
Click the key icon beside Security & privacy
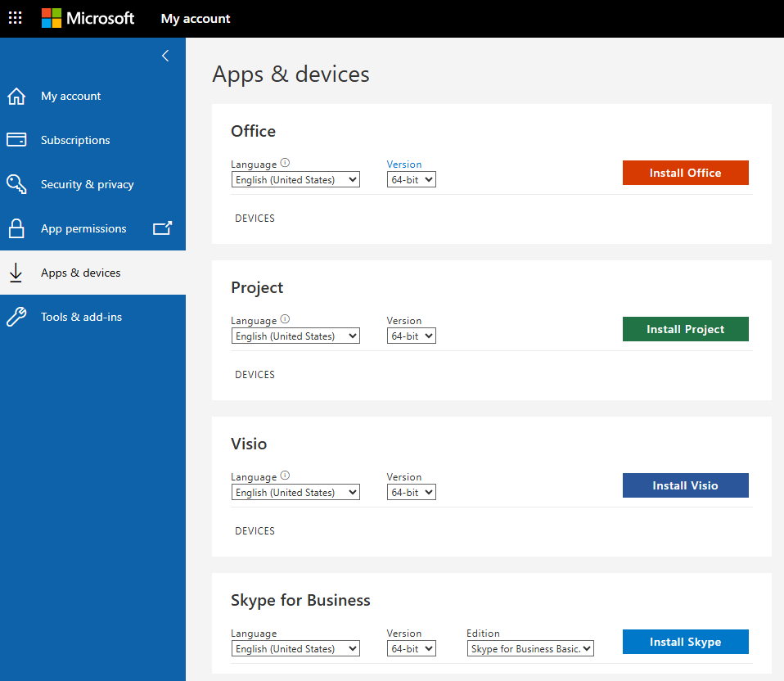point(16,184)
